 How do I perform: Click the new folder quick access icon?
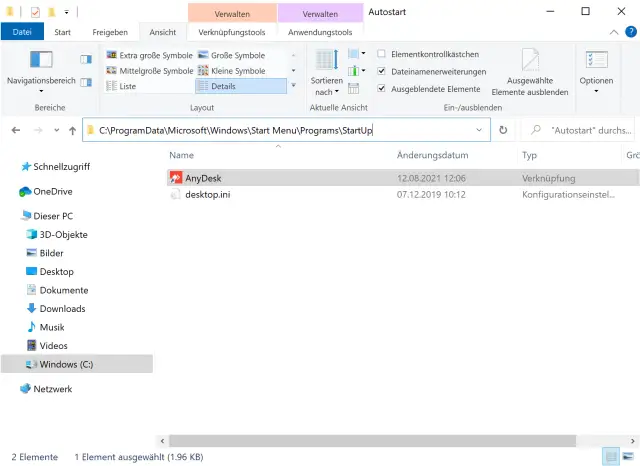tap(52, 12)
